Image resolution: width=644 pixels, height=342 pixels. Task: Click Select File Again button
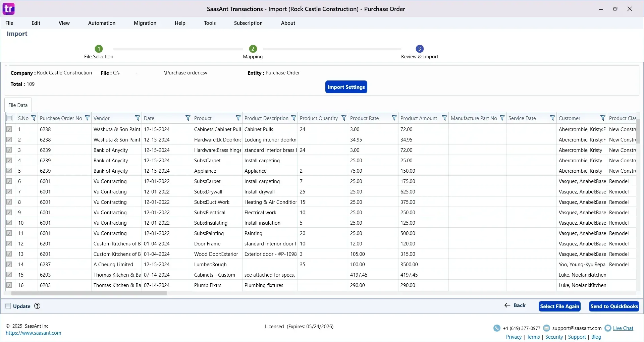click(559, 306)
